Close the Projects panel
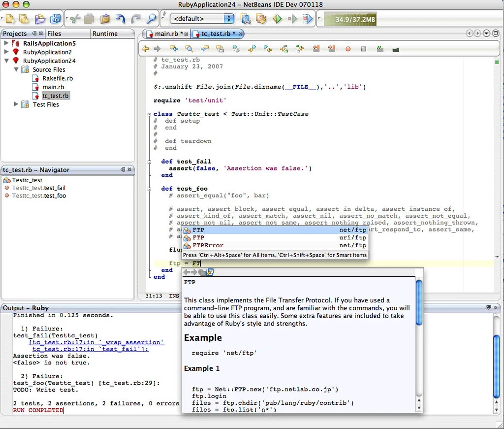This screenshot has width=504, height=429. [x=41, y=33]
